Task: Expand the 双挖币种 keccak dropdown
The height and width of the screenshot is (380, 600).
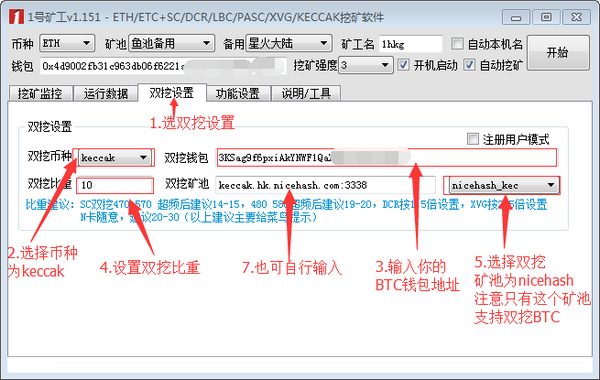Action: click(114, 158)
